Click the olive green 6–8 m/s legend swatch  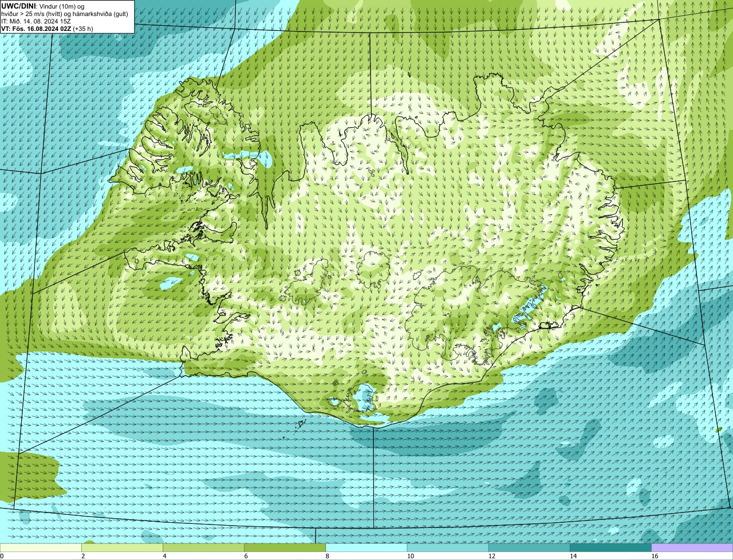(285, 548)
